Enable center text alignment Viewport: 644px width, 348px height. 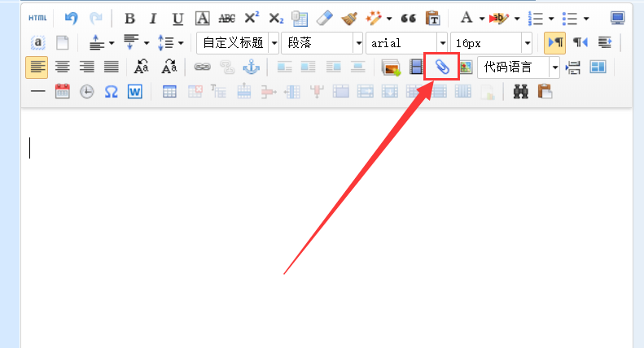tap(62, 67)
